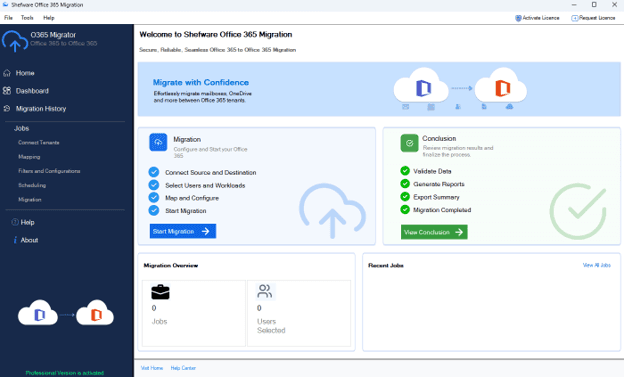Click the Home house icon in sidebar
This screenshot has height=377, width=624.
7,73
